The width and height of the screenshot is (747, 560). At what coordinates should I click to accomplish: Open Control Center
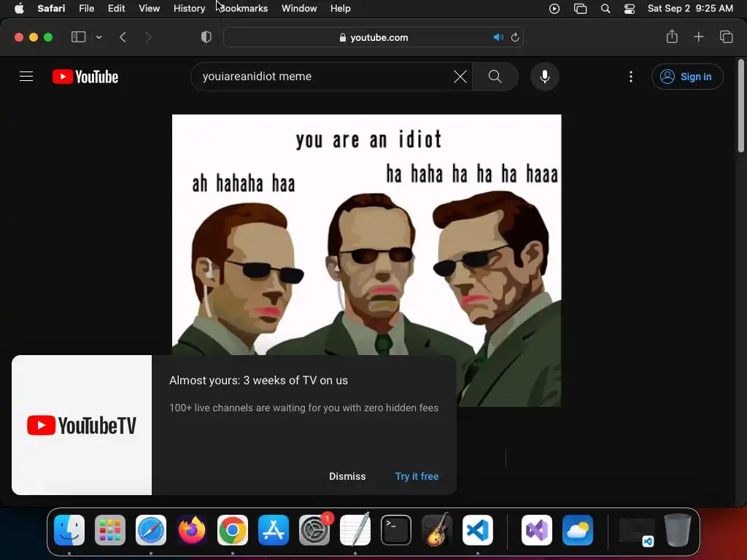630,9
